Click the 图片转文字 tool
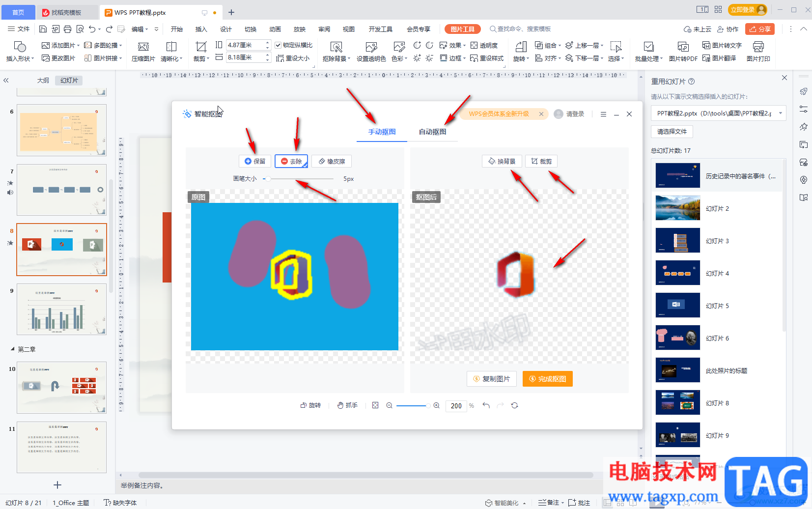This screenshot has width=812, height=509. 722,45
